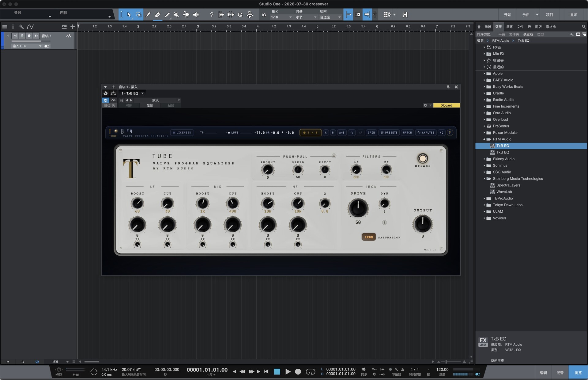Switch to the 乐器 browser tab
This screenshot has height=380, width=588.
tap(488, 27)
